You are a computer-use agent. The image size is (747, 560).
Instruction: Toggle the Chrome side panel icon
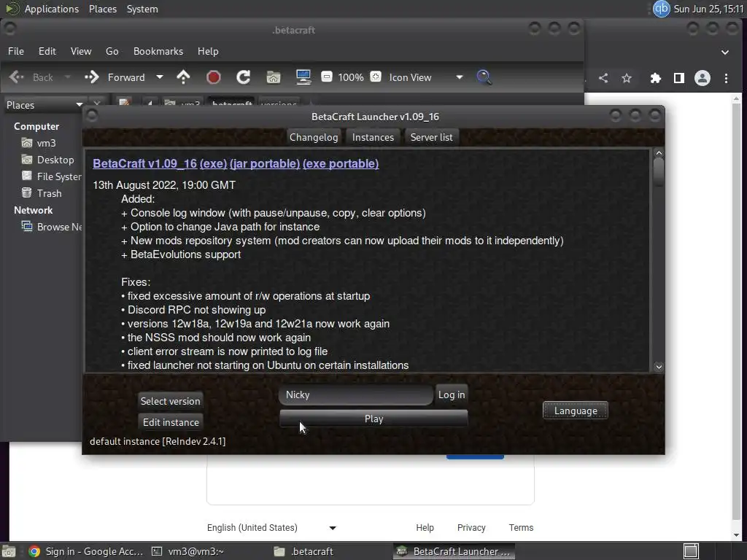679,78
